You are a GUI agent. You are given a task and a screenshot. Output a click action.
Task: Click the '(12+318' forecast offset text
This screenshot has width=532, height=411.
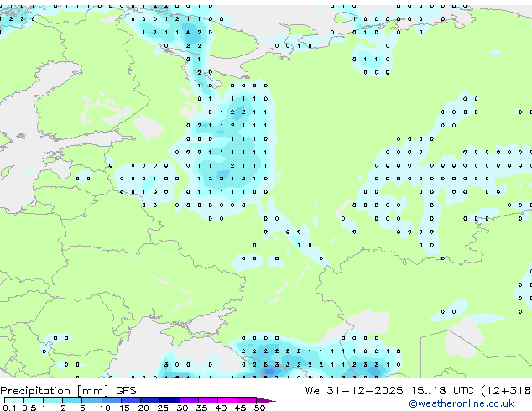click(506, 391)
